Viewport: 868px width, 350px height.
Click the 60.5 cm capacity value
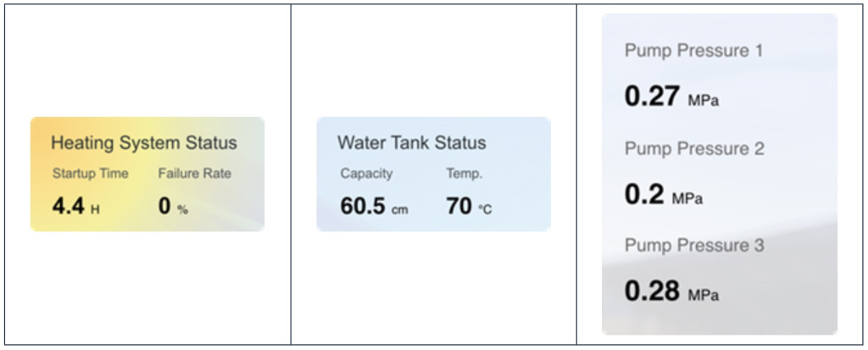click(x=374, y=207)
